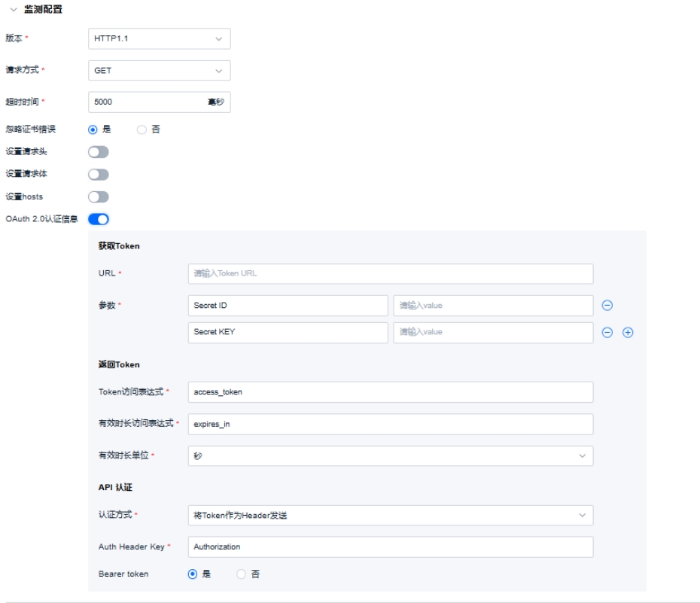Open the 认证方式 dropdown
700x603 pixels.
click(390, 515)
